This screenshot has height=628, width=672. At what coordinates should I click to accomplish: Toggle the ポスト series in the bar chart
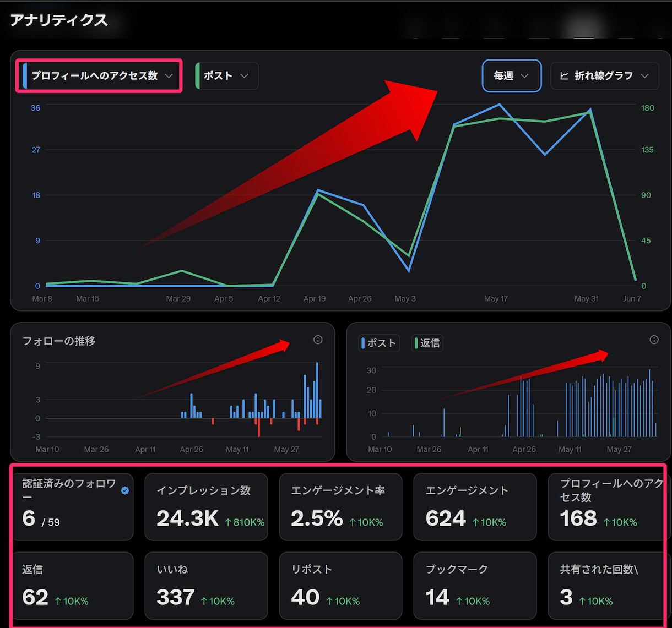click(x=379, y=343)
